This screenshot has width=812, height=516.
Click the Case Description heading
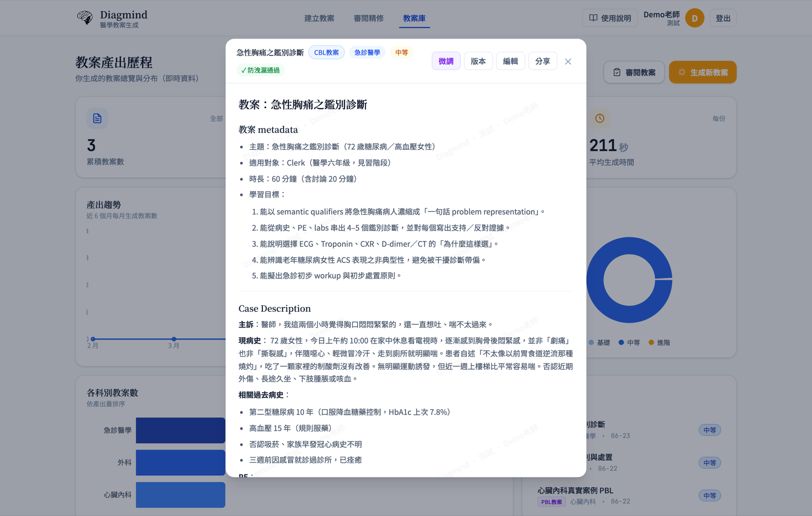[x=275, y=309]
